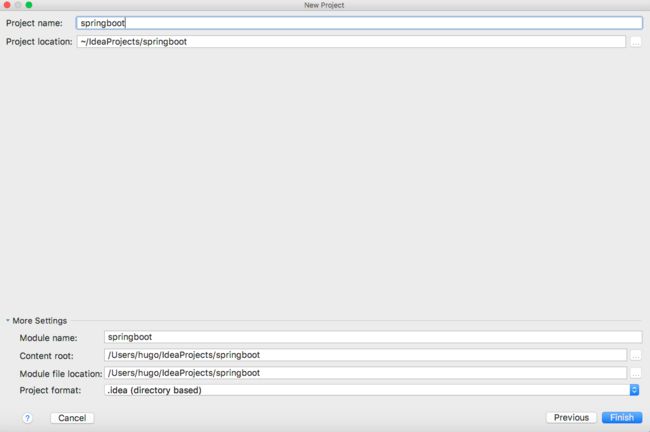Open the Project format dropdown
Viewport: 650px width, 432px height.
point(372,390)
